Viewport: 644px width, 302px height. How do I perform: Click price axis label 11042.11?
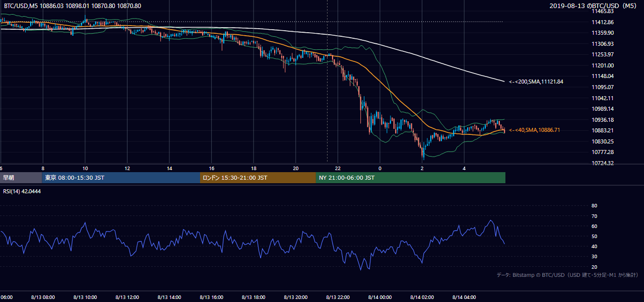pyautogui.click(x=602, y=98)
